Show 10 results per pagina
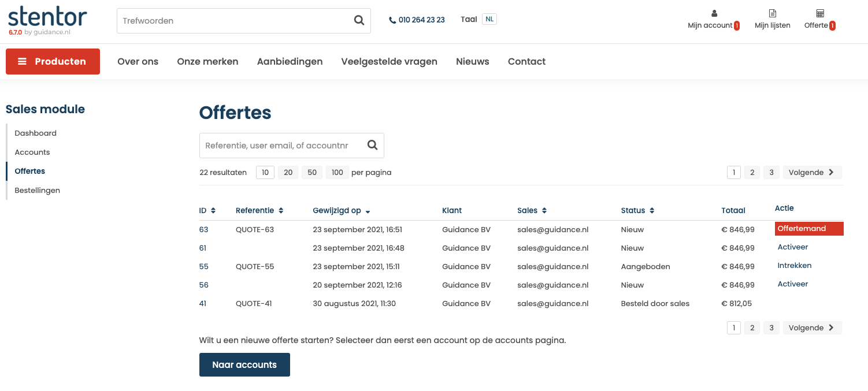This screenshot has width=868, height=391. [265, 172]
